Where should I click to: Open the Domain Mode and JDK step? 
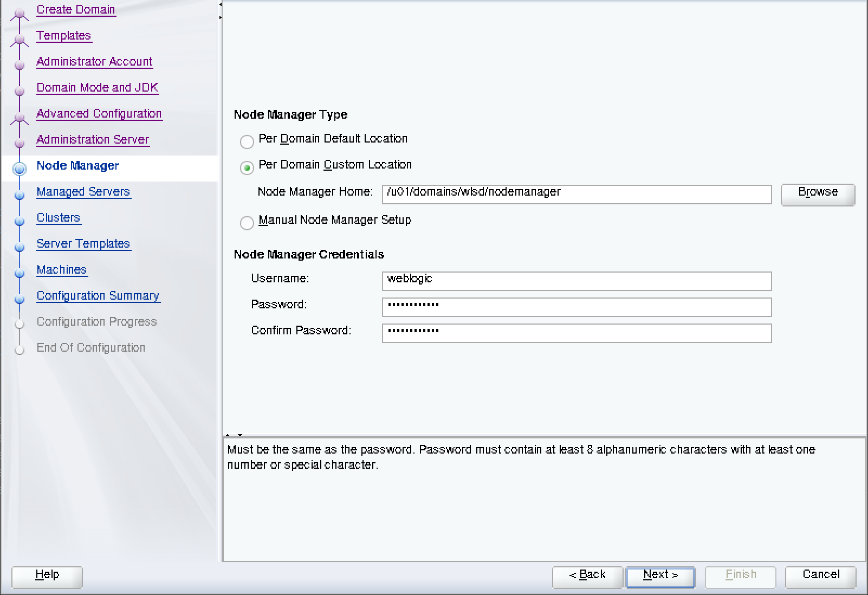pos(97,88)
